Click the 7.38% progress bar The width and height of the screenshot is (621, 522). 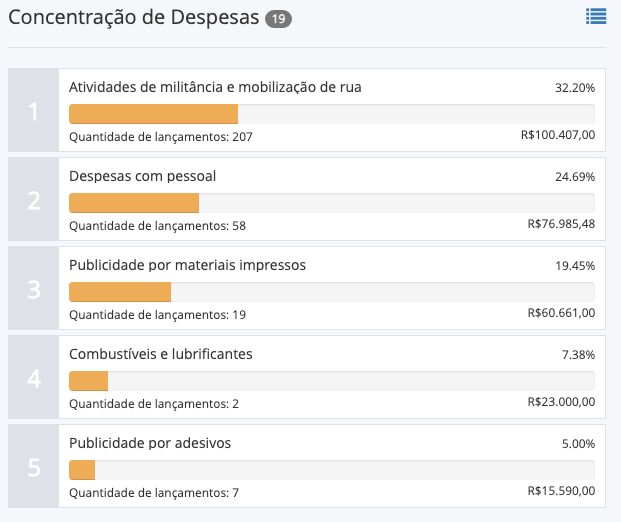(x=331, y=381)
